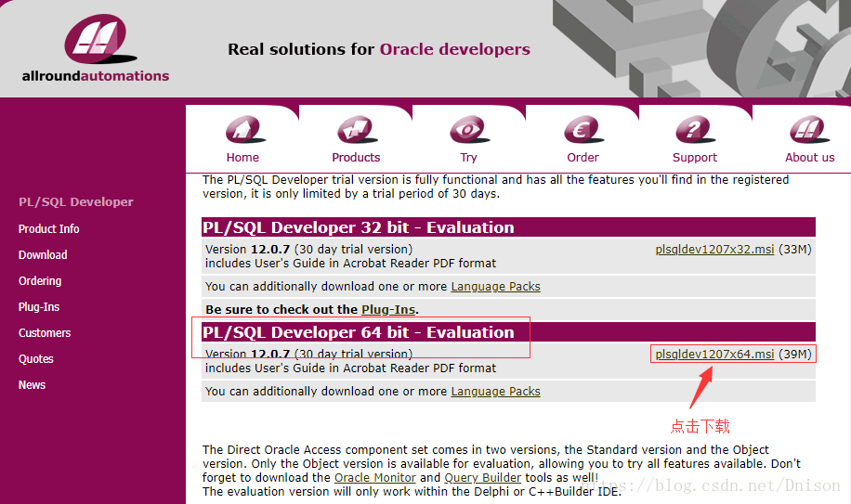Click the Products navigation icon
Image resolution: width=851 pixels, height=504 pixels.
pyautogui.click(x=357, y=130)
